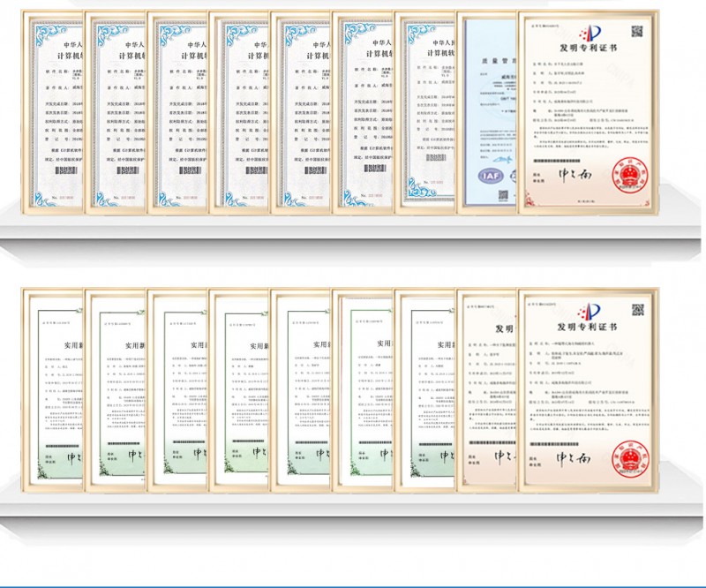Click the handwritten signature on upper-shelf 发明专利证书
The height and width of the screenshot is (588, 706).
(575, 175)
